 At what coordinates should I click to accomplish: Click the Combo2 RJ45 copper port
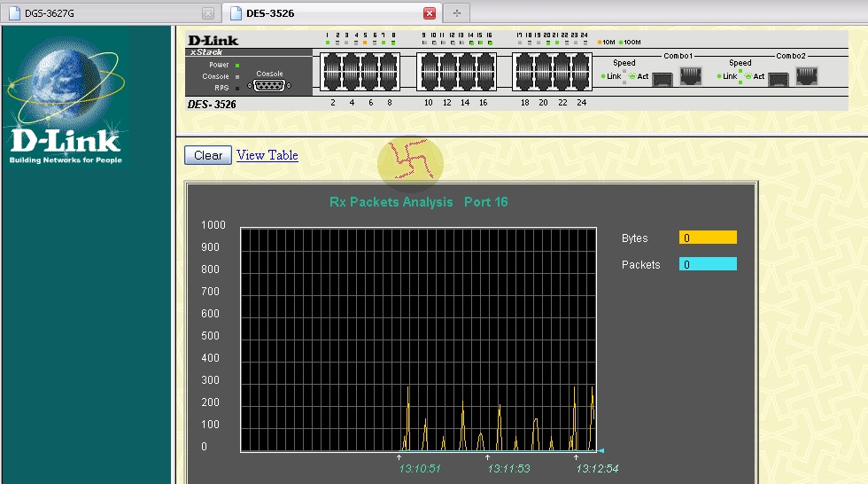[x=806, y=76]
